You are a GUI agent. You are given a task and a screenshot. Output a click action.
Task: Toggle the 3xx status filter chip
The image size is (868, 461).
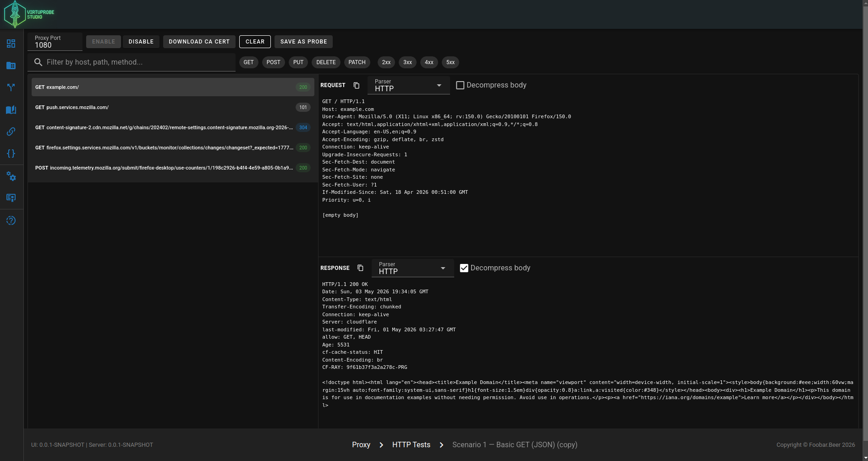click(x=408, y=62)
